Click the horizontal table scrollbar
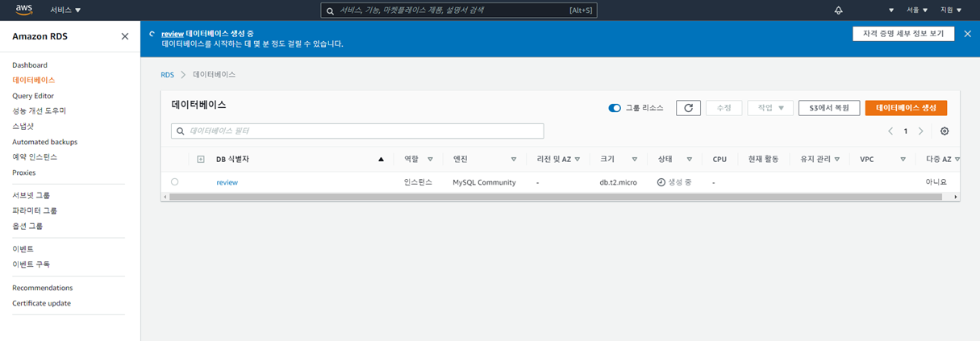The image size is (980, 341). pyautogui.click(x=556, y=197)
